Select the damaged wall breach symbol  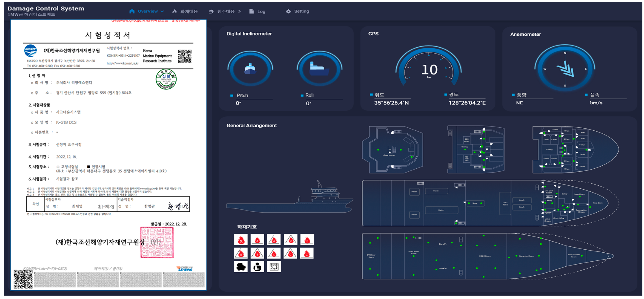pyautogui.click(x=274, y=267)
